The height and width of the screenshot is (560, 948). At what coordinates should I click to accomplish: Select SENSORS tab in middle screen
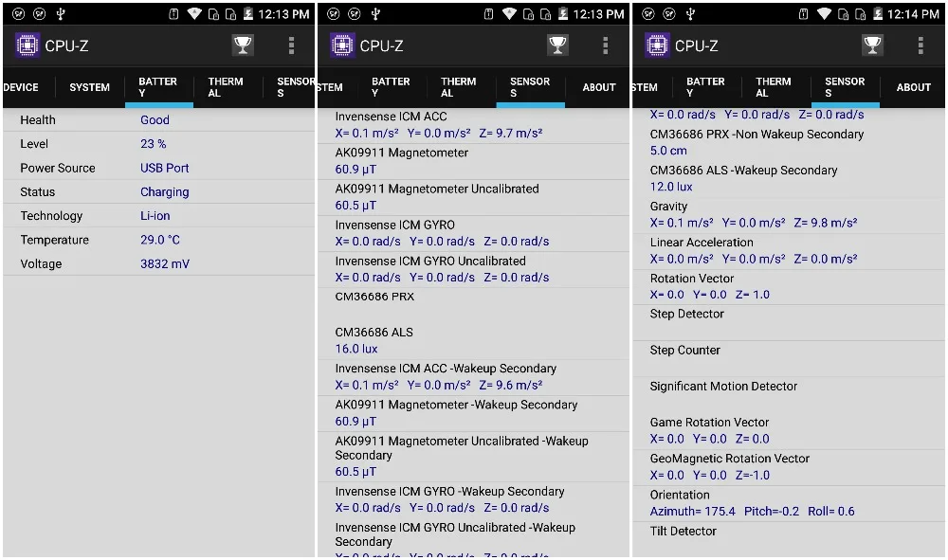[530, 87]
